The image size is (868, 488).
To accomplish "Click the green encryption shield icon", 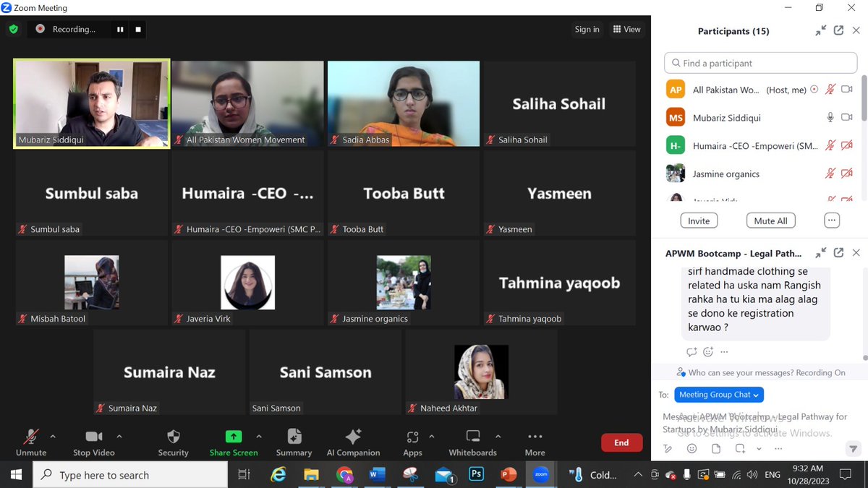I will (13, 30).
